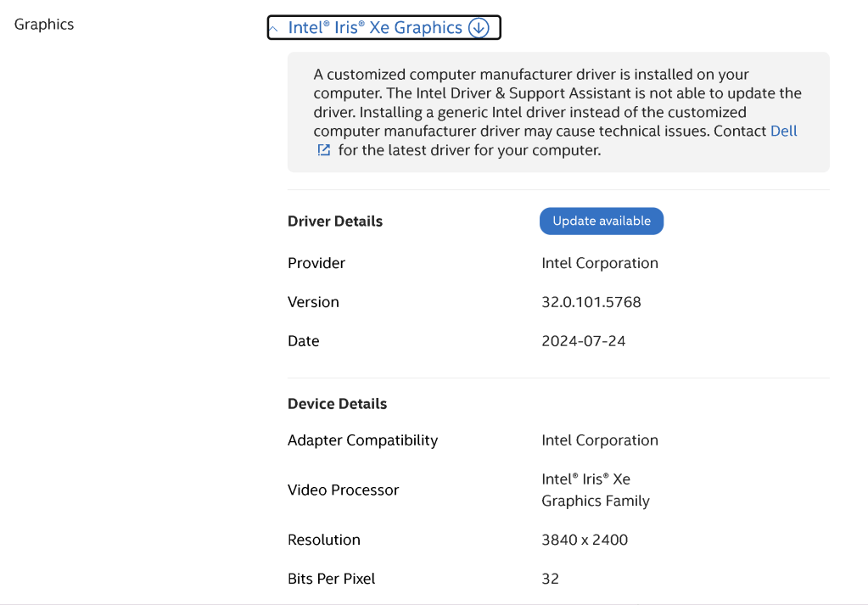
Task: Select Adapter Compatibility value Intel Corporation
Action: pyautogui.click(x=600, y=440)
